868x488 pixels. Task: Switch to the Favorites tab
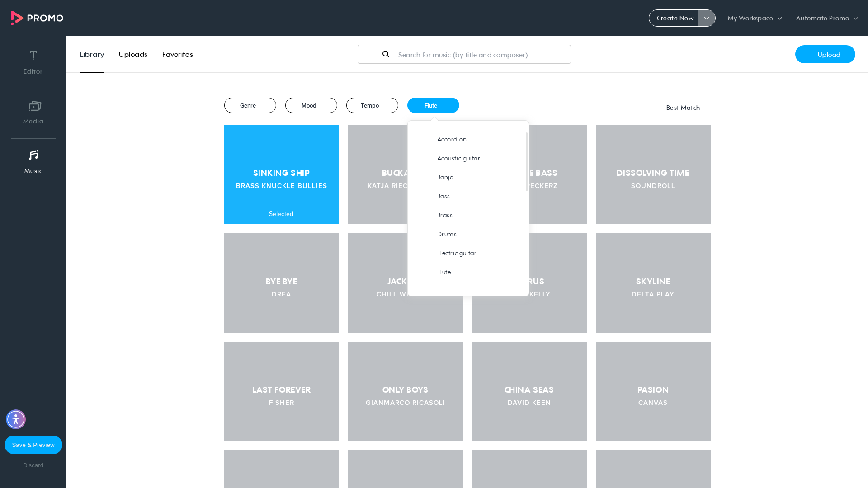coord(178,54)
